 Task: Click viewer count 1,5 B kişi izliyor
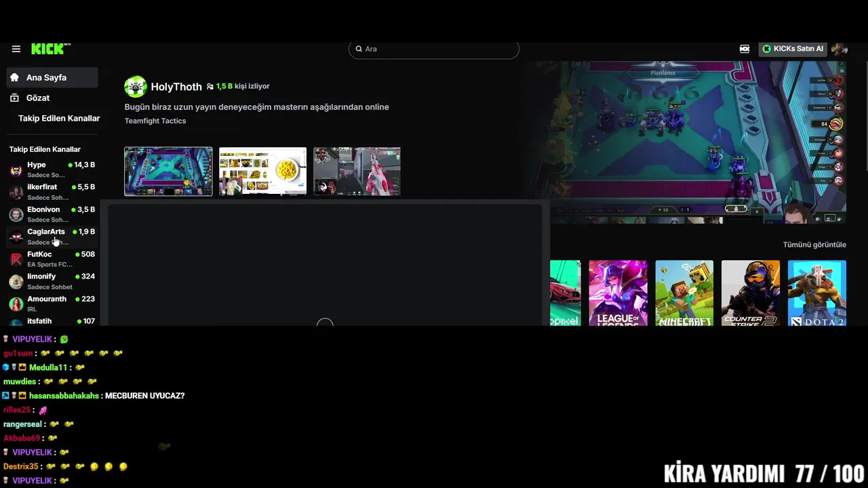click(x=238, y=87)
